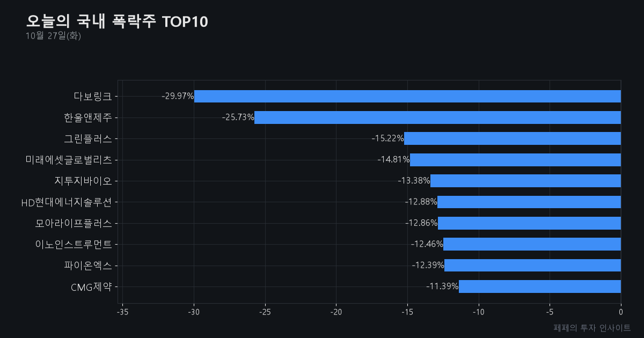Click the 파이온엑스 bar
This screenshot has width=644, height=338.
[x=532, y=265]
